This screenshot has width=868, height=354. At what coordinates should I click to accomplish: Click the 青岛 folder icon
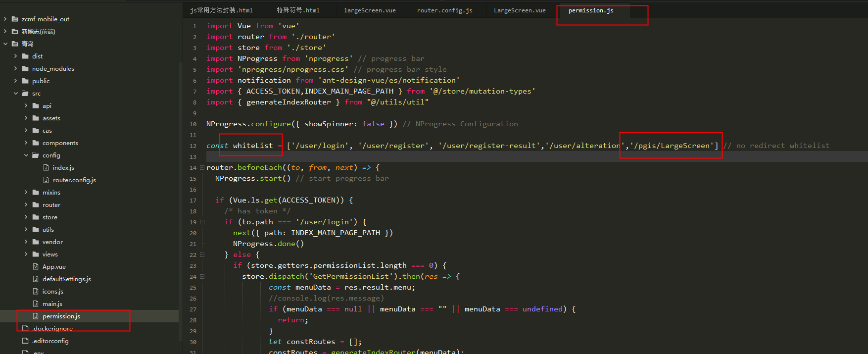point(15,44)
